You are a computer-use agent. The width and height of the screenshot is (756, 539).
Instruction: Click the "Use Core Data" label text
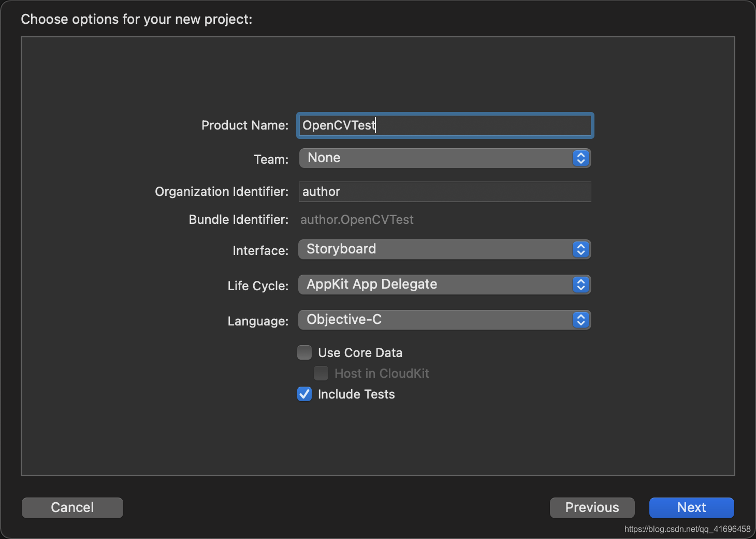pyautogui.click(x=360, y=353)
